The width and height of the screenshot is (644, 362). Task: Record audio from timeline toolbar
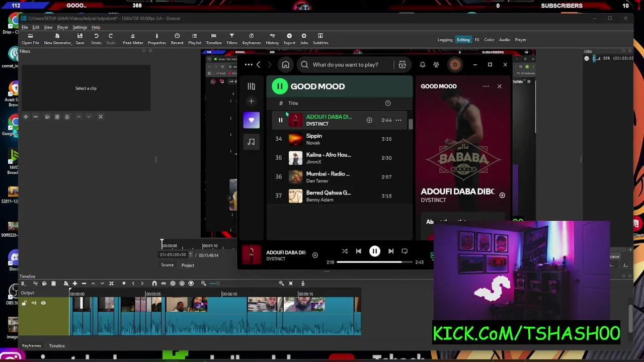[303, 284]
